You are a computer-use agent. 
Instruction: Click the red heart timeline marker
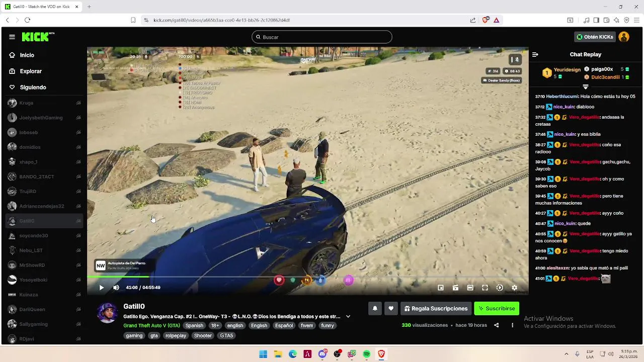click(279, 280)
